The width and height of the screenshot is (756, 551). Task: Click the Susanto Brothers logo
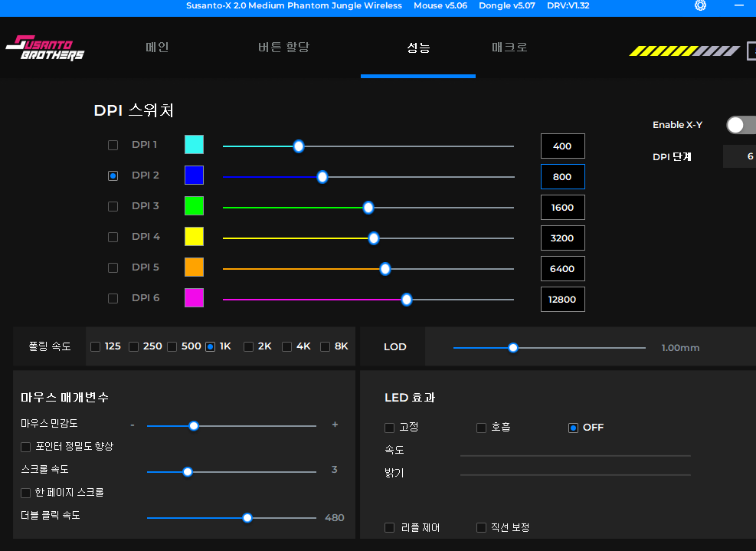[45, 48]
